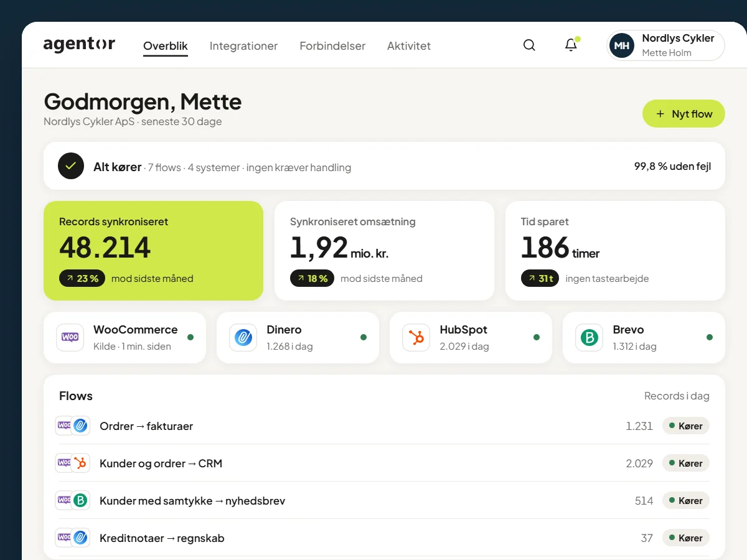Image resolution: width=747 pixels, height=560 pixels.
Task: Click the Godmorgen, Mette heading
Action: click(143, 101)
